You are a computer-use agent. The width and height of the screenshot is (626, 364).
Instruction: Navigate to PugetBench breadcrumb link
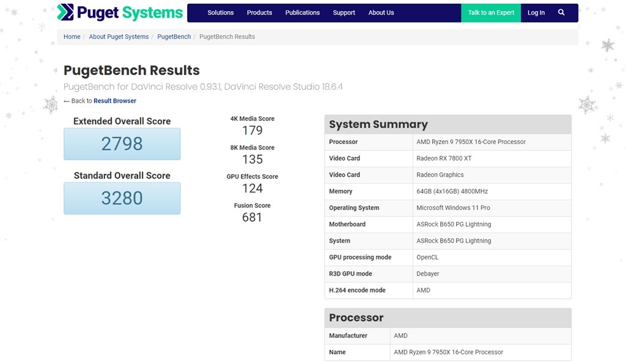(174, 37)
